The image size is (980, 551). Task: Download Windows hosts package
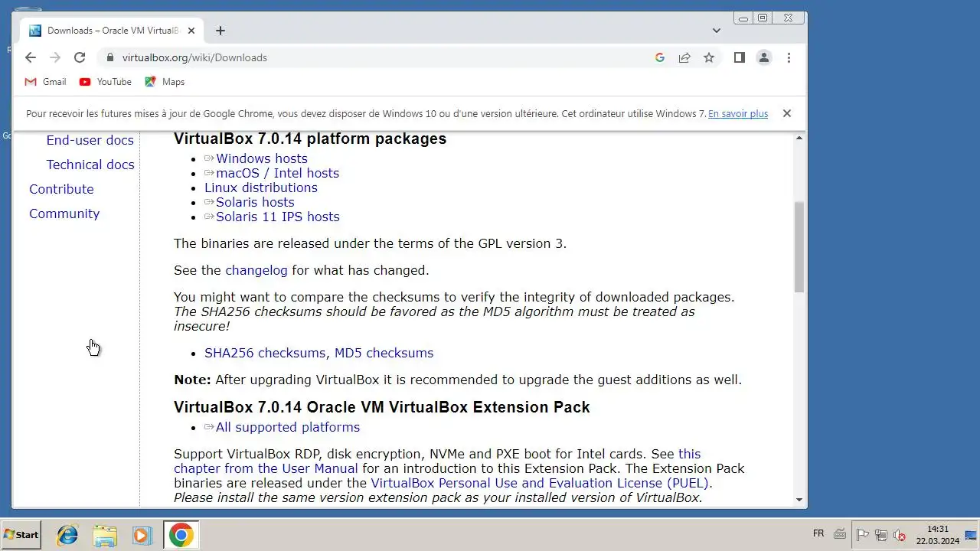(261, 158)
